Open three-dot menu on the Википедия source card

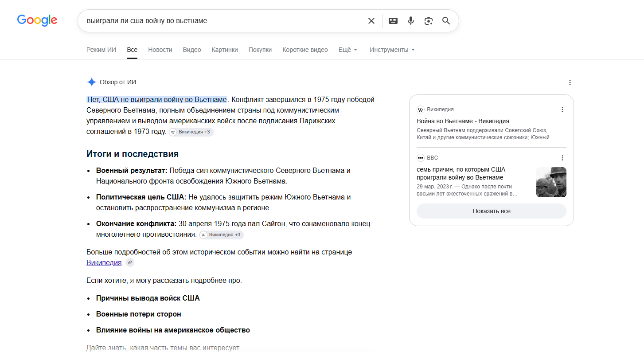pos(562,110)
